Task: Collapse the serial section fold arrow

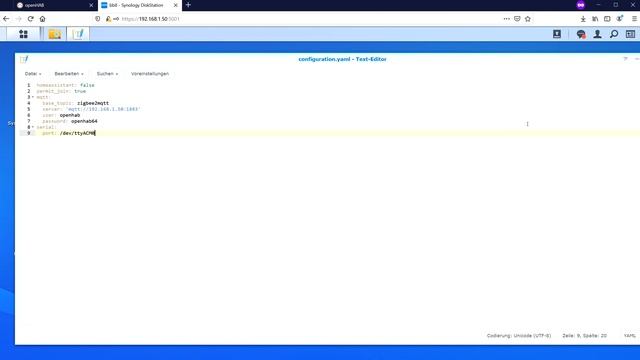Action: click(33, 127)
